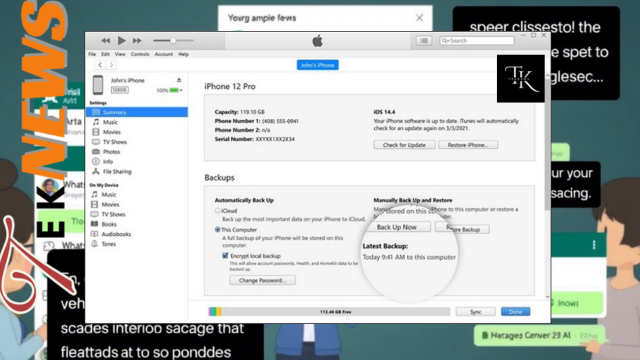The image size is (640, 360).
Task: Click the Check for Update button
Action: [404, 145]
